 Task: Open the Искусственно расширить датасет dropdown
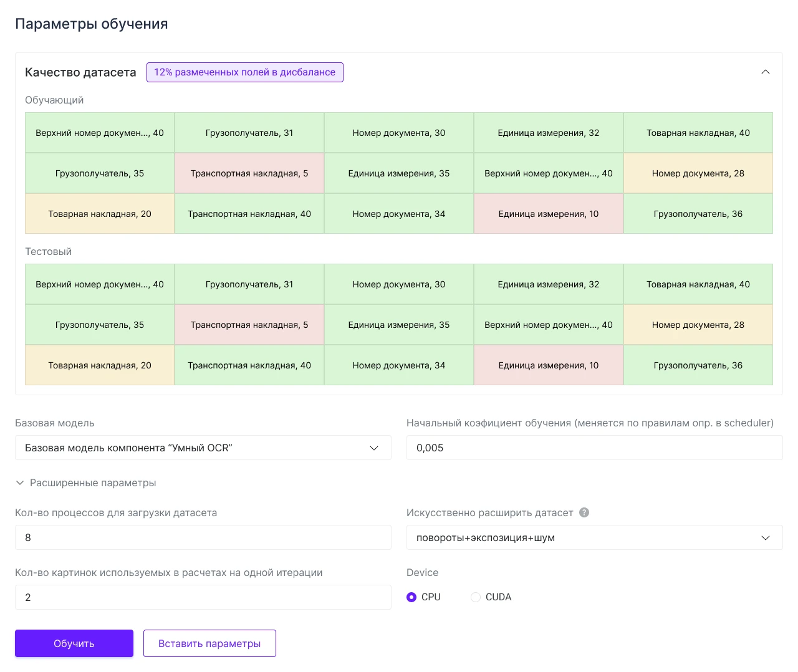(594, 537)
